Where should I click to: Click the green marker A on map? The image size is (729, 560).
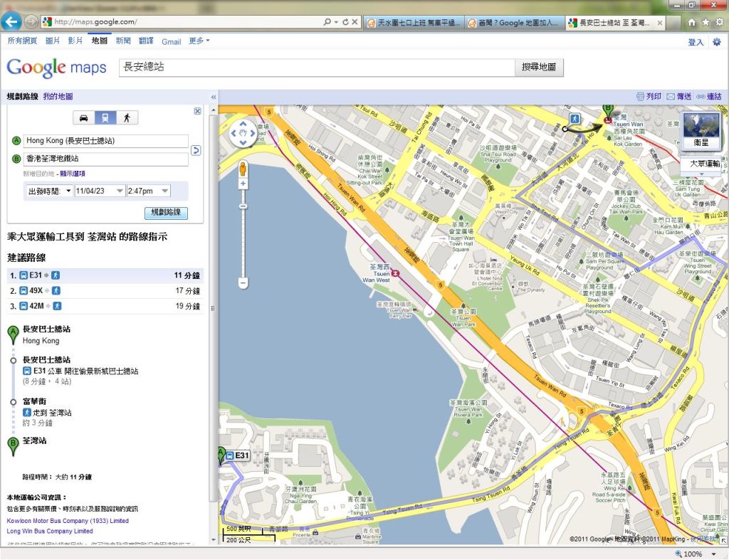pyautogui.click(x=221, y=455)
